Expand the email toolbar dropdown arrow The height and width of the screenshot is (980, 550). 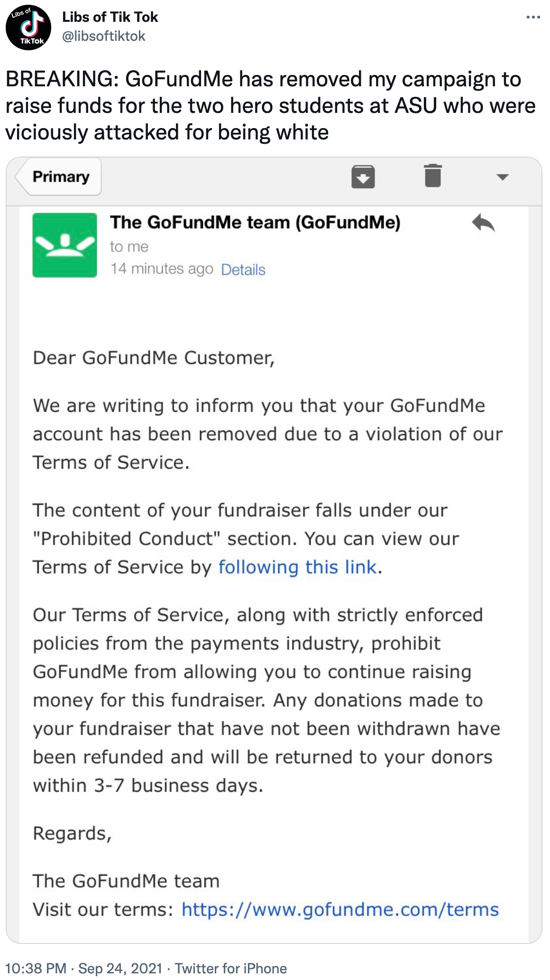(502, 177)
